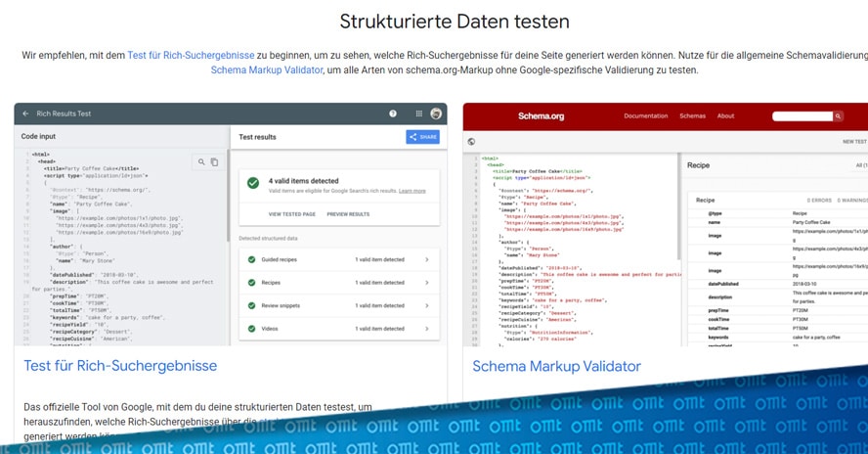This screenshot has height=454, width=868.
Task: Open About menu item
Action: coord(725,115)
